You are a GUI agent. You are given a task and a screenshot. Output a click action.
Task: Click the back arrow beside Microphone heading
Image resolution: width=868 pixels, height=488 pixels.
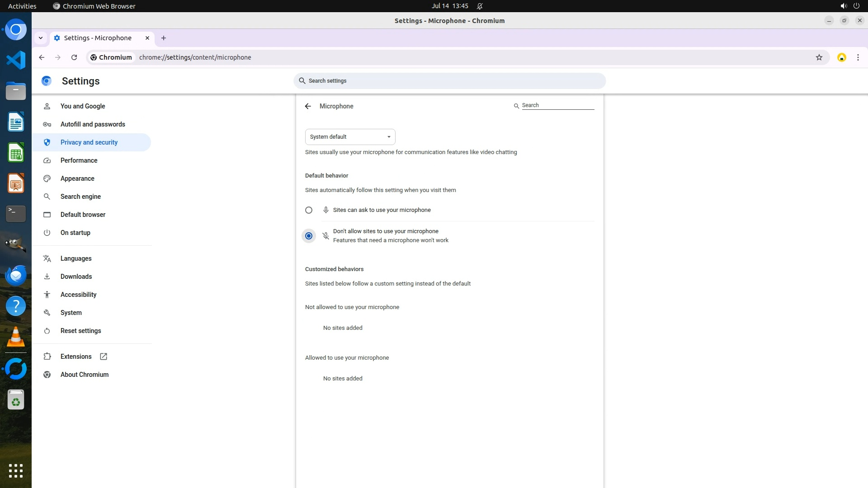coord(308,106)
